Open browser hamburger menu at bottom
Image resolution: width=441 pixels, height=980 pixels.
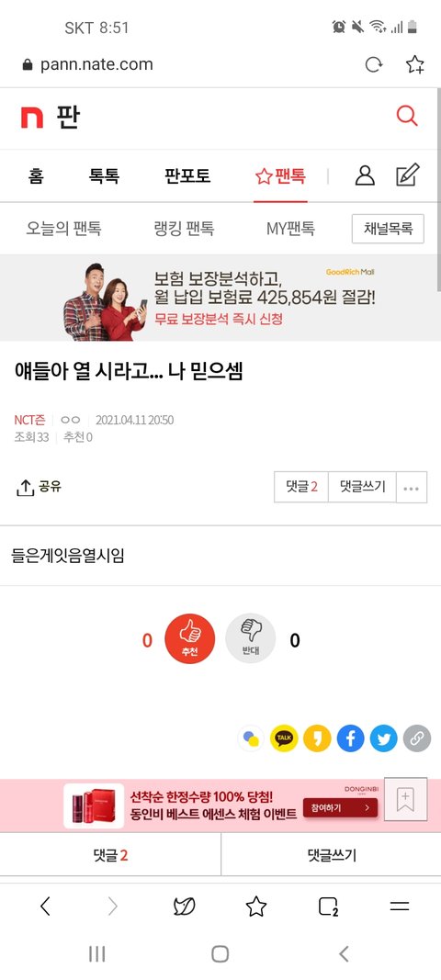coord(399,907)
